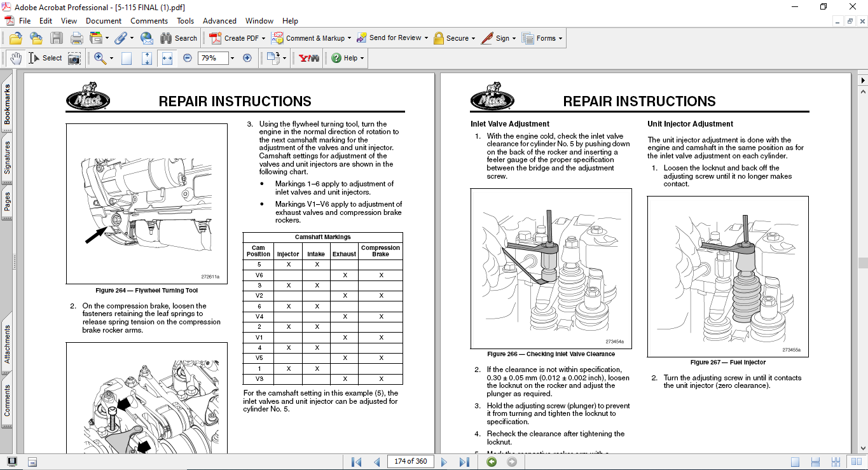Open the zoom percentage dropdown

click(x=232, y=58)
